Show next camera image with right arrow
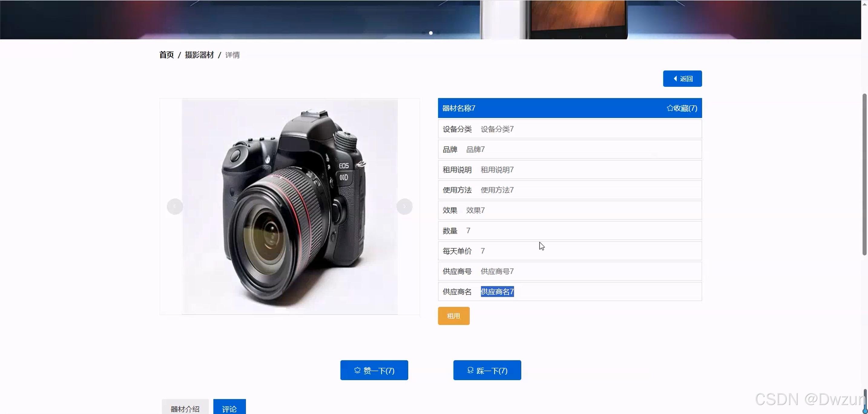 coord(404,206)
